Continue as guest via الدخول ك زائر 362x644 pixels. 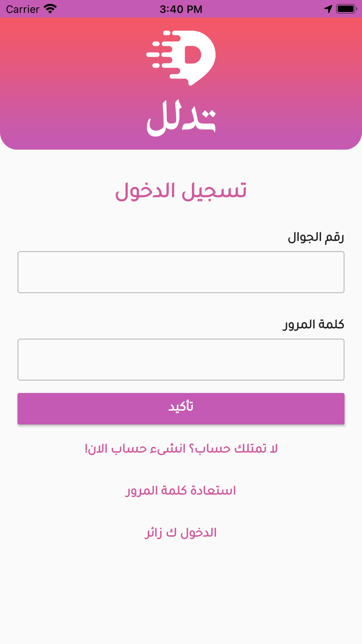tap(181, 533)
